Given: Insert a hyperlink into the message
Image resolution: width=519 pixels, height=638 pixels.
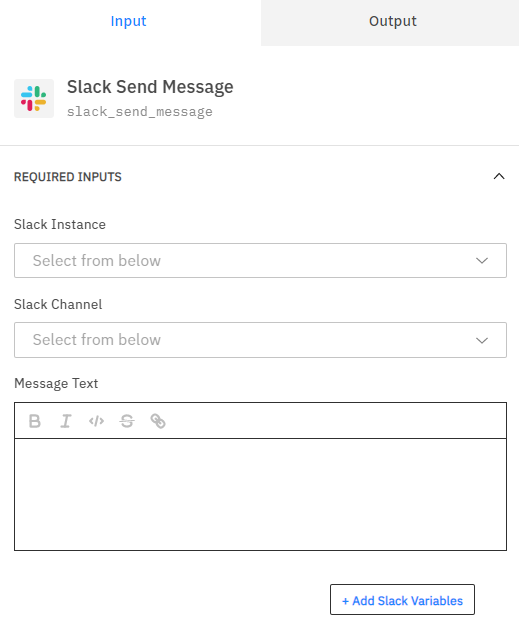Looking at the screenshot, I should click(158, 421).
